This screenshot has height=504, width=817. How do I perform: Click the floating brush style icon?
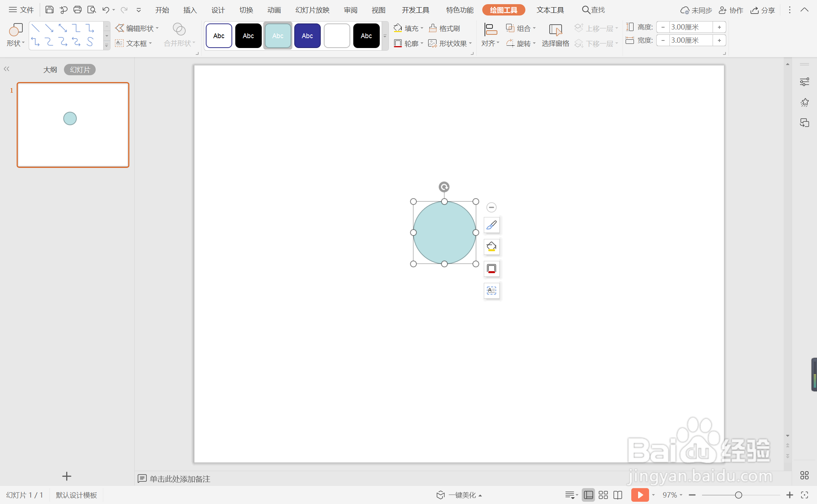pos(492,225)
